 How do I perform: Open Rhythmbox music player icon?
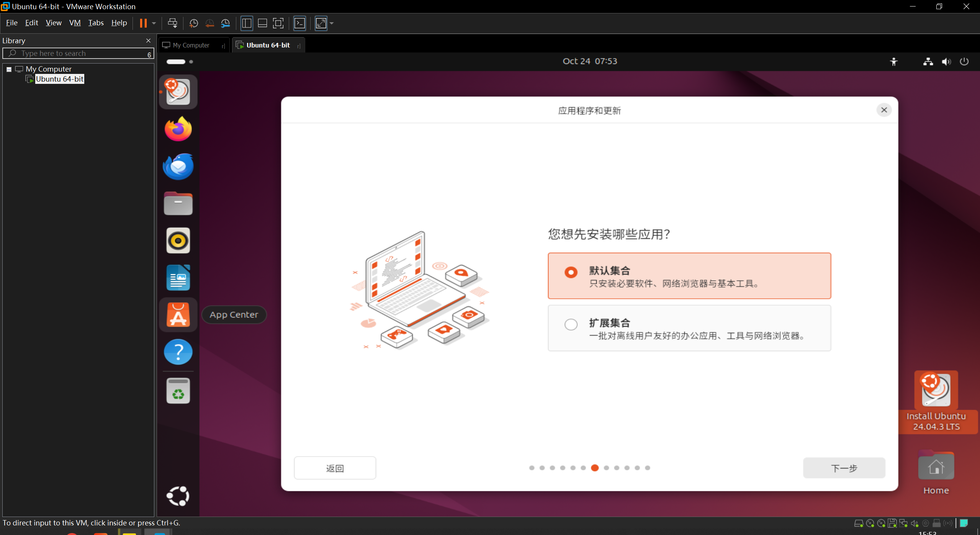178,241
